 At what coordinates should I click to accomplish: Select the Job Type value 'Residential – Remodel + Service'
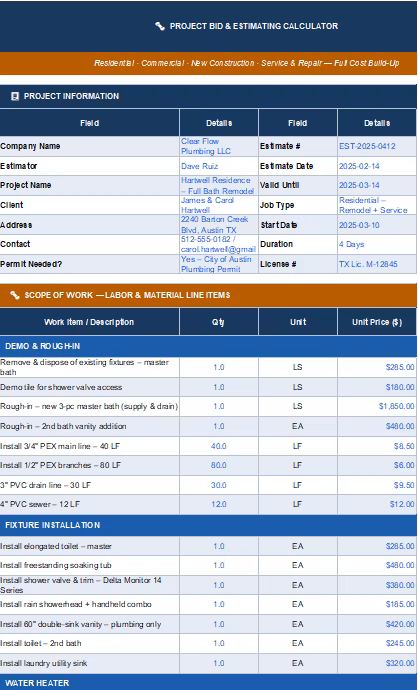(x=373, y=205)
